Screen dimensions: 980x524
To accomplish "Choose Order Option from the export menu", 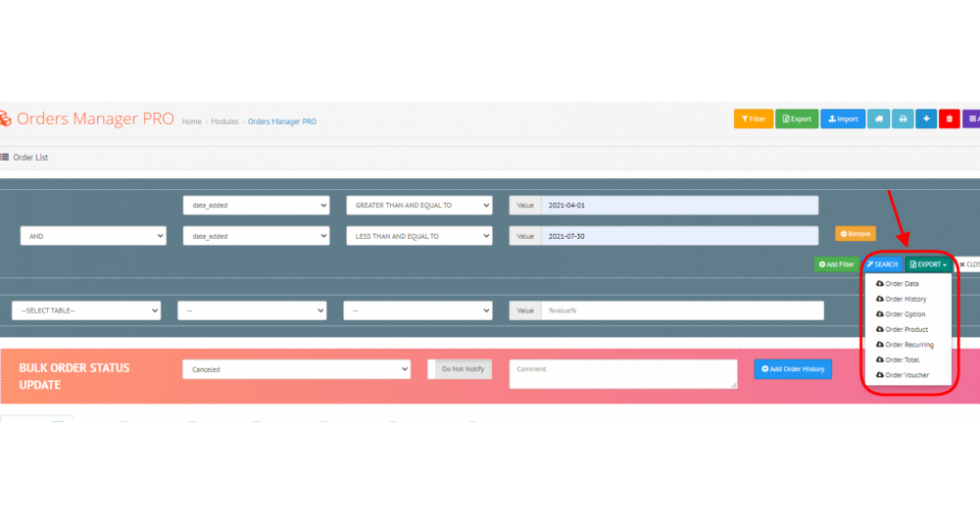I will pyautogui.click(x=901, y=314).
